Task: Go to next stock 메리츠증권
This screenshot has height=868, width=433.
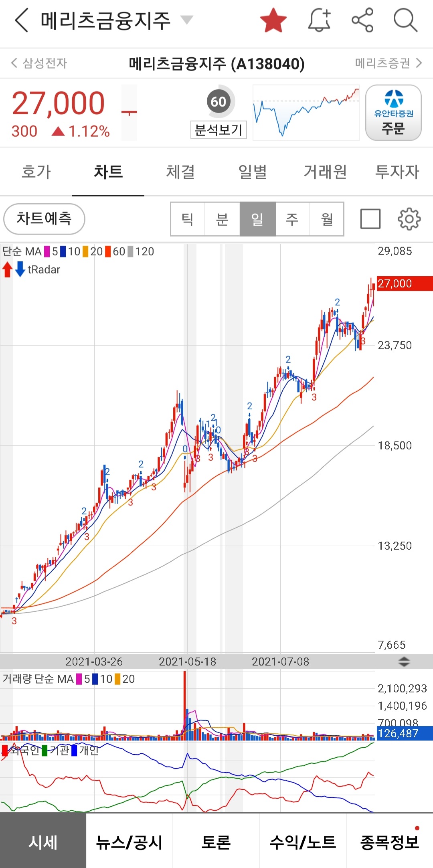Action: [x=388, y=63]
